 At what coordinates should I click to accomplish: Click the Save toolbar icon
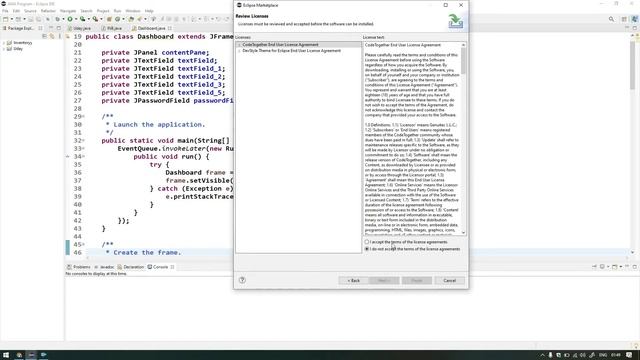tap(31, 19)
